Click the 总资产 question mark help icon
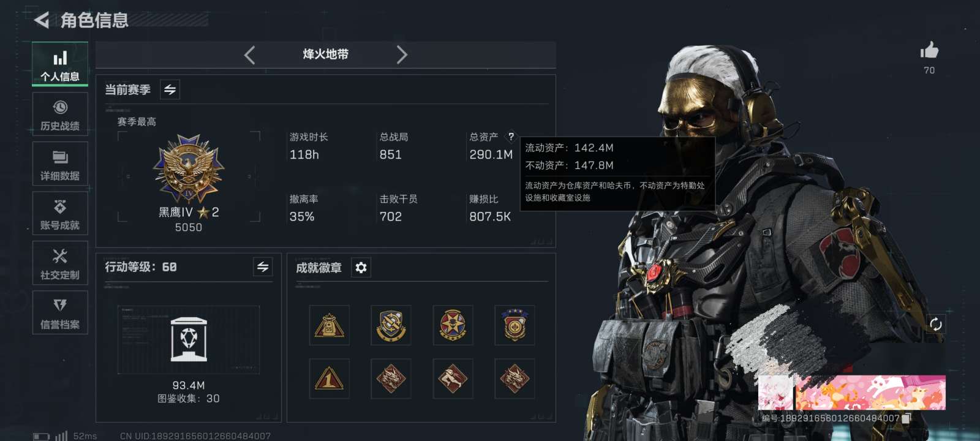Image resolution: width=980 pixels, height=441 pixels. (x=511, y=137)
